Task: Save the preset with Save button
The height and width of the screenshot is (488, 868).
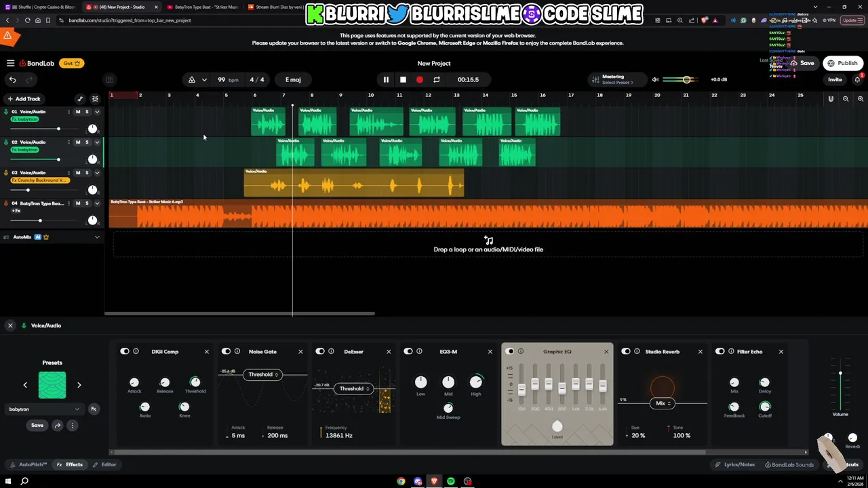Action: [x=37, y=426]
